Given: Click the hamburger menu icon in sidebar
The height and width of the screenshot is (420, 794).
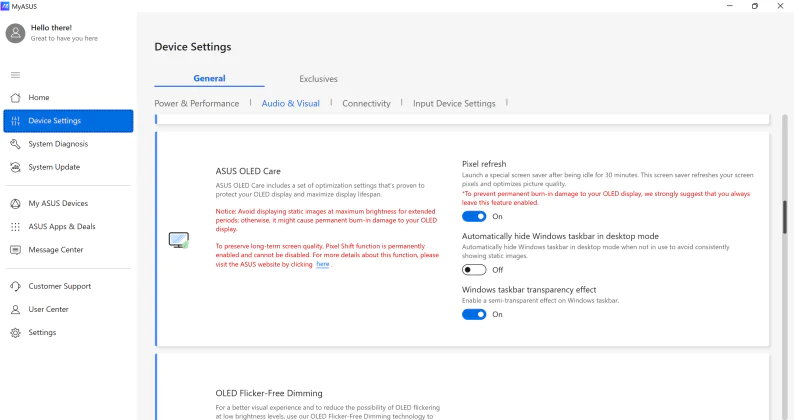Looking at the screenshot, I should 16,75.
